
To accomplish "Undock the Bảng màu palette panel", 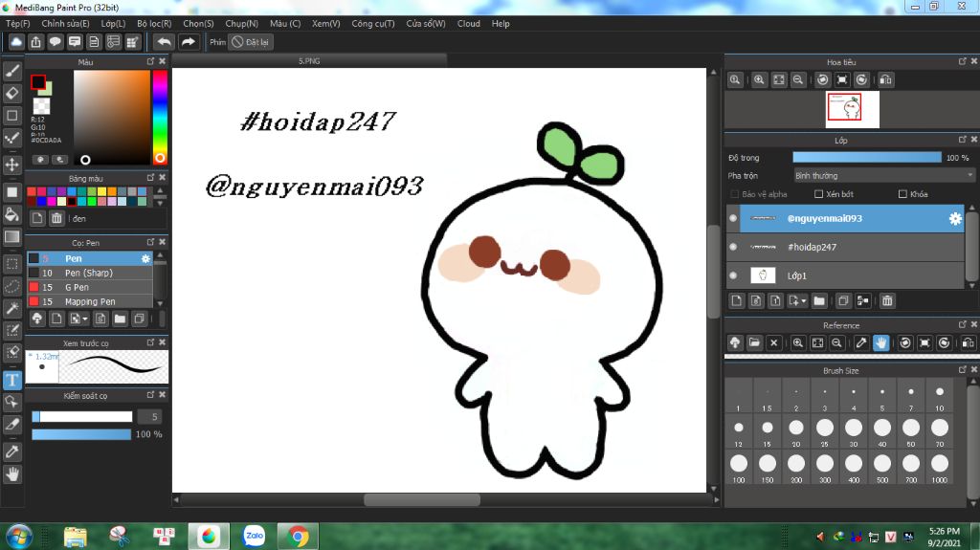I will pos(150,178).
